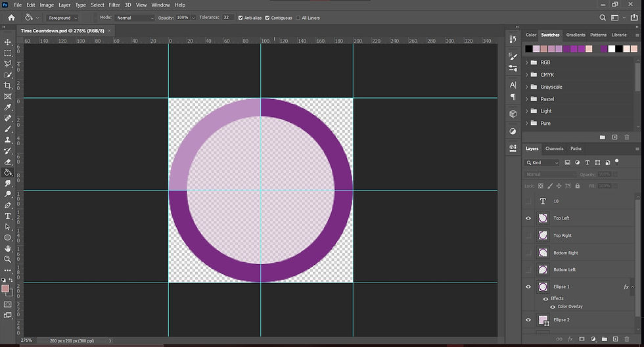The image size is (644, 347).
Task: Open the Opacity 100% dropdown arrow
Action: [x=193, y=18]
